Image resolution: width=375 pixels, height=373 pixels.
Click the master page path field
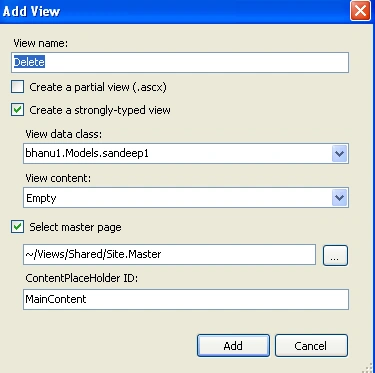click(x=169, y=254)
